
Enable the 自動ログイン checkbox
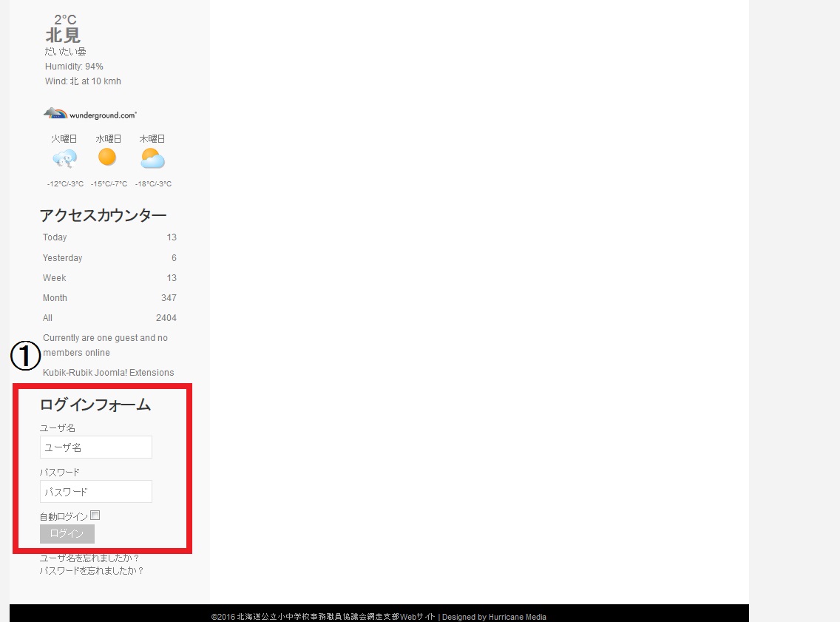95,515
